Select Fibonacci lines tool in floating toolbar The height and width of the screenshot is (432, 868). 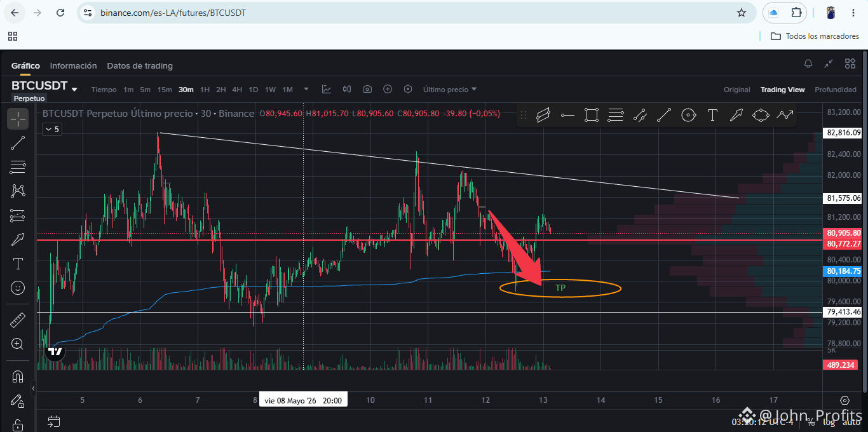[616, 115]
